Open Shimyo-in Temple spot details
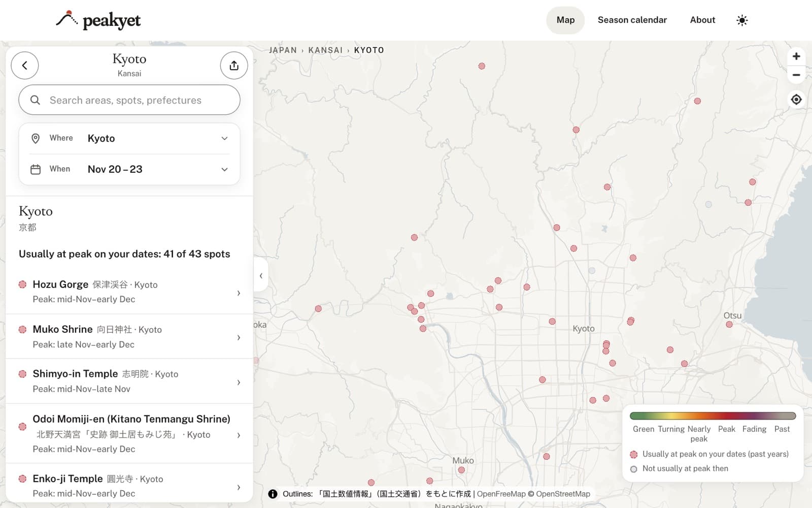 [x=129, y=381]
